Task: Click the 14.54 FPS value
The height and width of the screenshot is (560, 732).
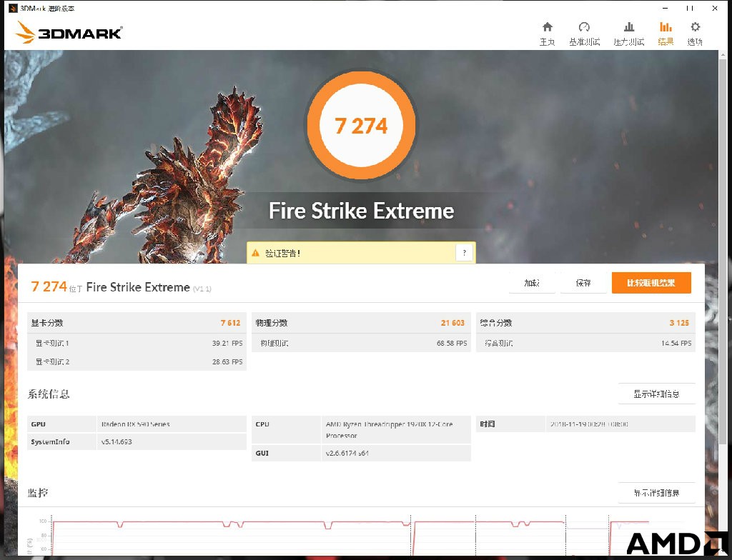Action: [676, 344]
